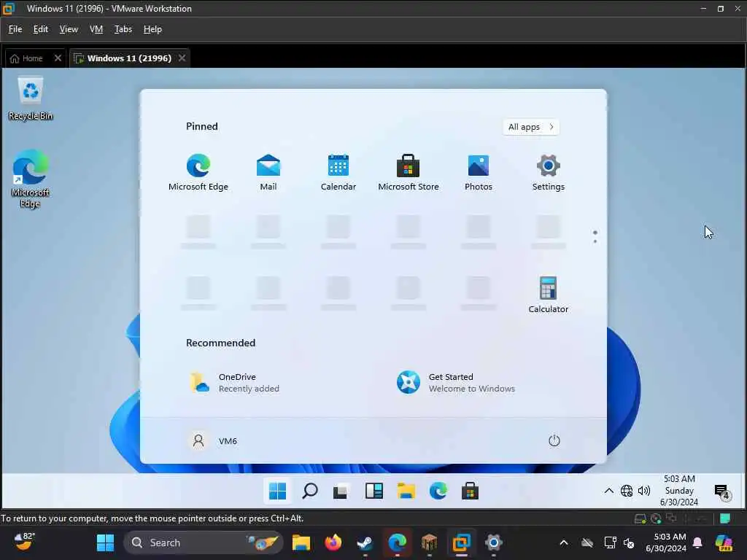
Task: Open guest notification center with 4 badge
Action: click(x=722, y=491)
